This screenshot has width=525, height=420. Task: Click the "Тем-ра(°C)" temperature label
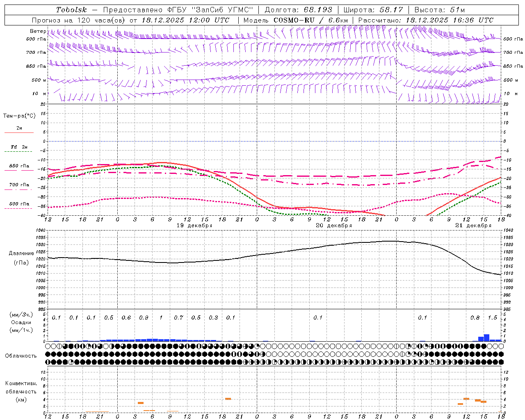click(x=19, y=116)
